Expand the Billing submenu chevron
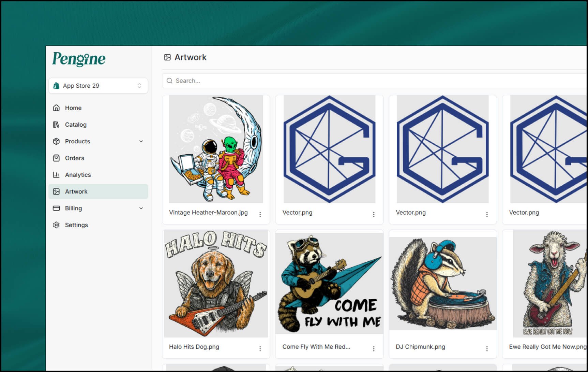The width and height of the screenshot is (588, 372). point(141,208)
